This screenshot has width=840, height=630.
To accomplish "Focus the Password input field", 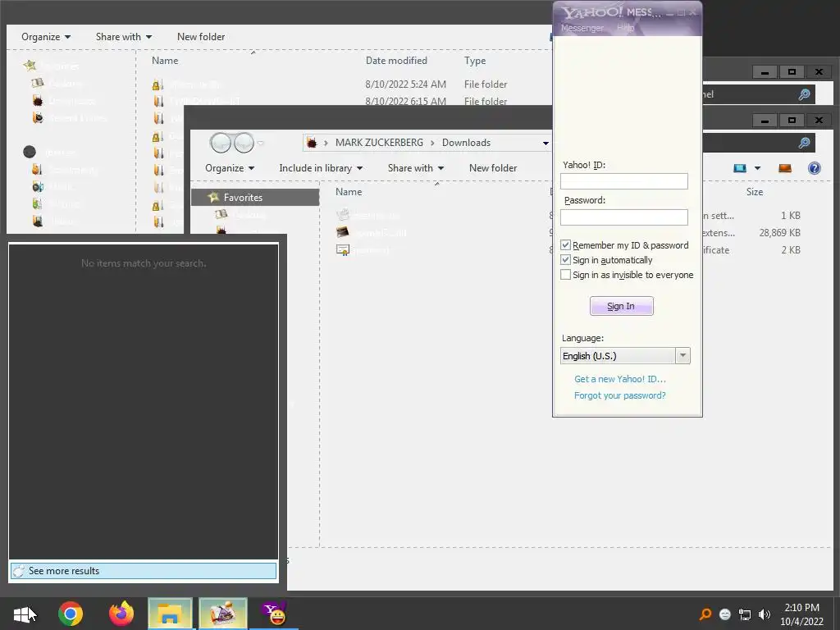I will [x=624, y=217].
